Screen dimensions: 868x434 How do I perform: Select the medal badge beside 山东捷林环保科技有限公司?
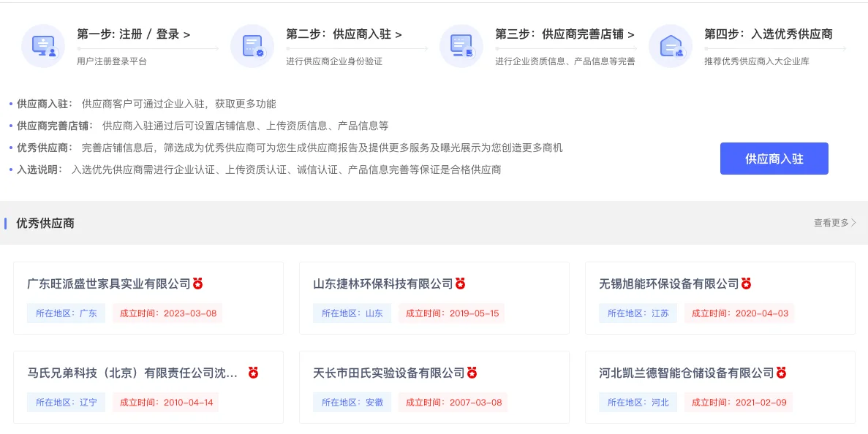tap(459, 284)
